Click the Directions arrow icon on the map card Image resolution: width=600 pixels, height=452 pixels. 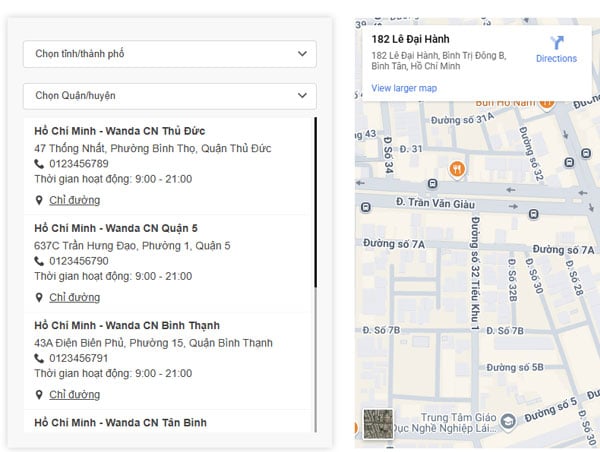[557, 42]
